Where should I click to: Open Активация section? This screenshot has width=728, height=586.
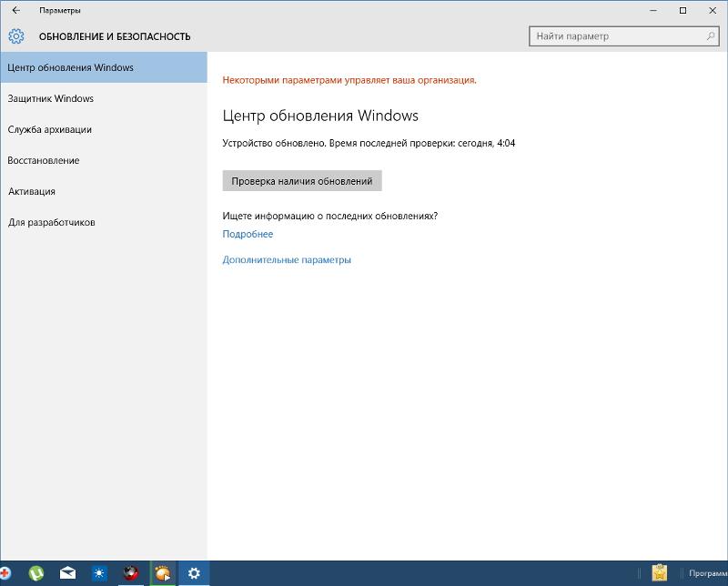tap(104, 191)
